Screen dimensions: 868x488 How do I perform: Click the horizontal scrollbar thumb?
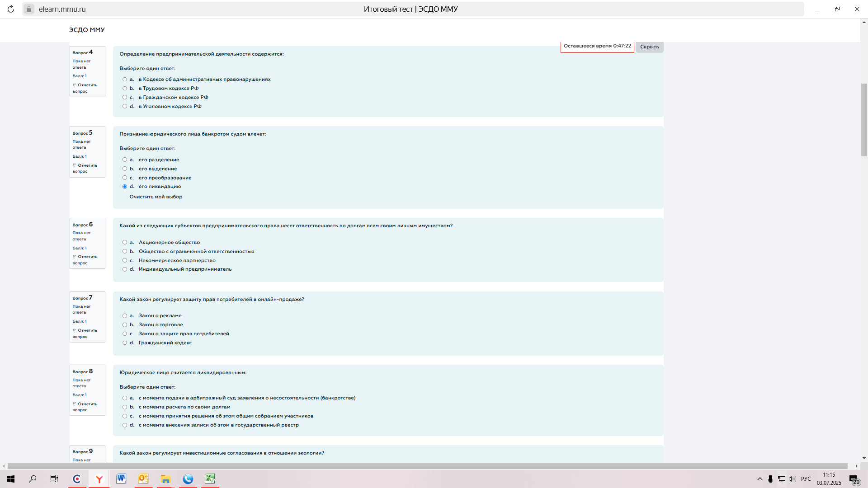[427, 466]
